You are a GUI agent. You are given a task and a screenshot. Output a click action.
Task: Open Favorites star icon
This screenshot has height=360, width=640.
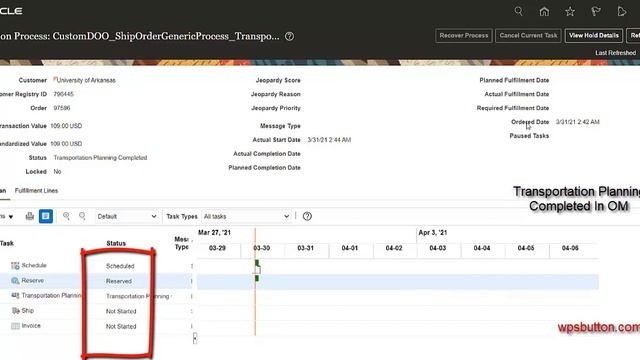pos(570,11)
